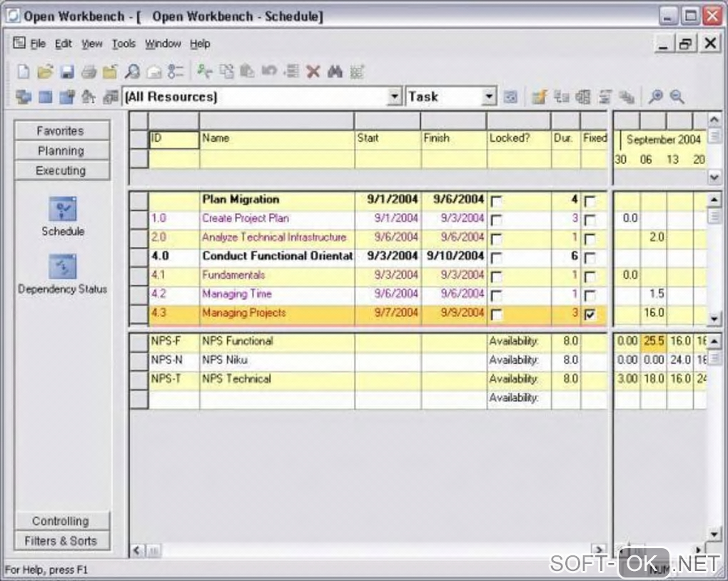Toggle Locked checkbox for Create Project Plan

[496, 220]
